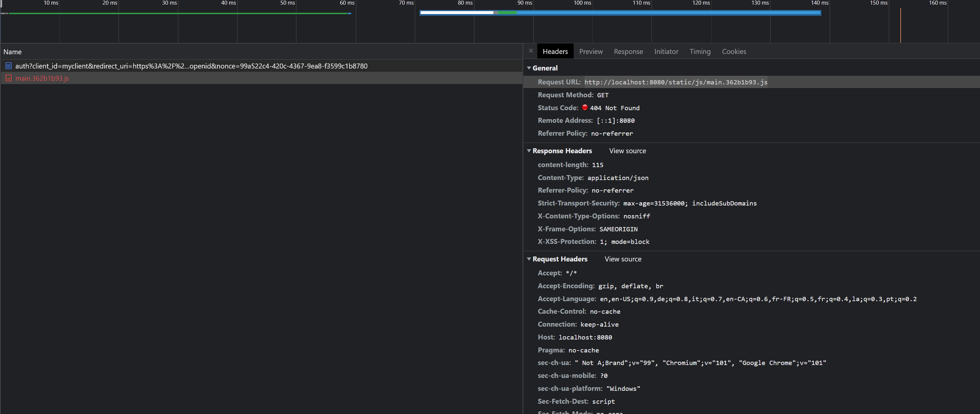Collapse the General section
Viewport: 980px width, 414px height.
tap(529, 68)
